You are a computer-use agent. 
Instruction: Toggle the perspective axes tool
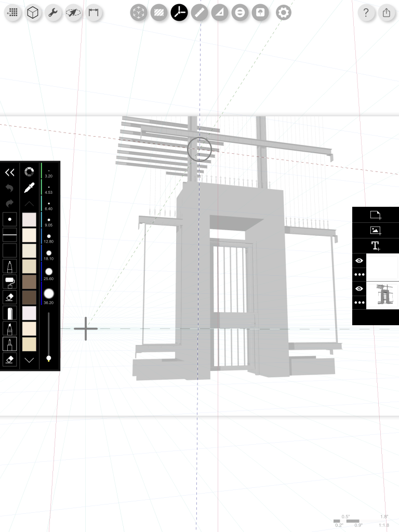coord(179,13)
